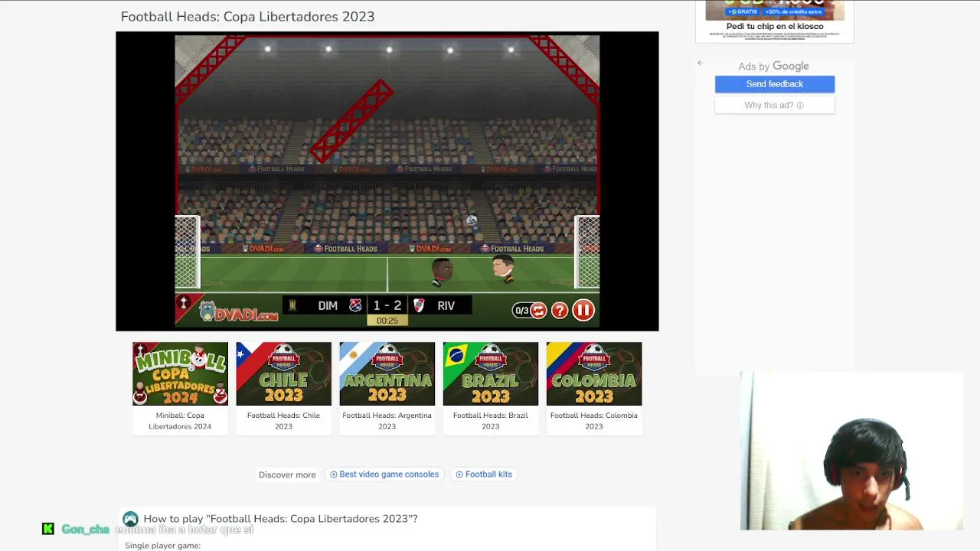Viewport: 980px width, 551px height.
Task: Open Football Heads Brazil 2023 thumbnail
Action: (x=490, y=373)
